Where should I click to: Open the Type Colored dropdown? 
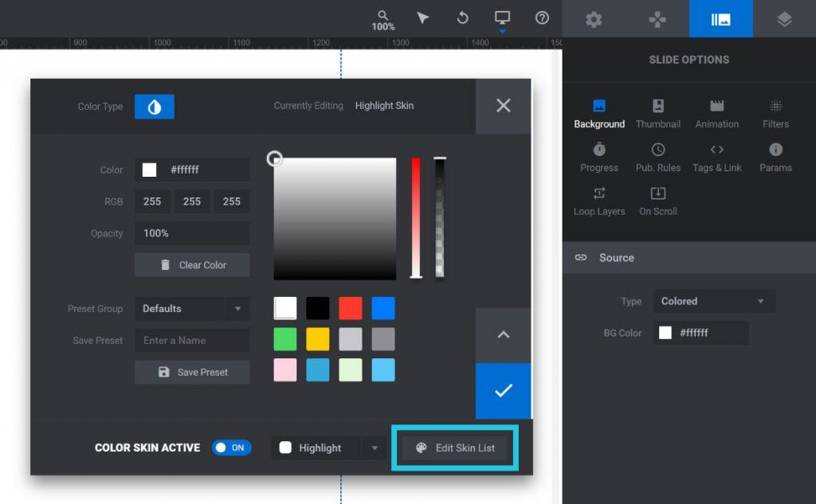click(713, 301)
